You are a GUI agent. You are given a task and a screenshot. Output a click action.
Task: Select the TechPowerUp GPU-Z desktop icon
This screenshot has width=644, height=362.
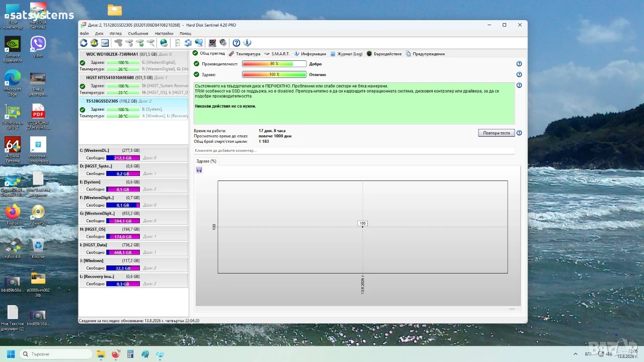[13, 117]
